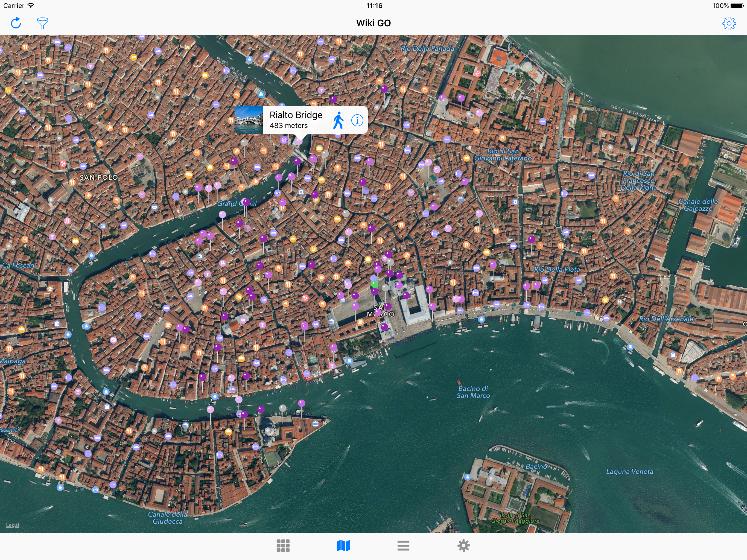Reload the map with the refresh icon
The image size is (747, 560).
tap(16, 23)
